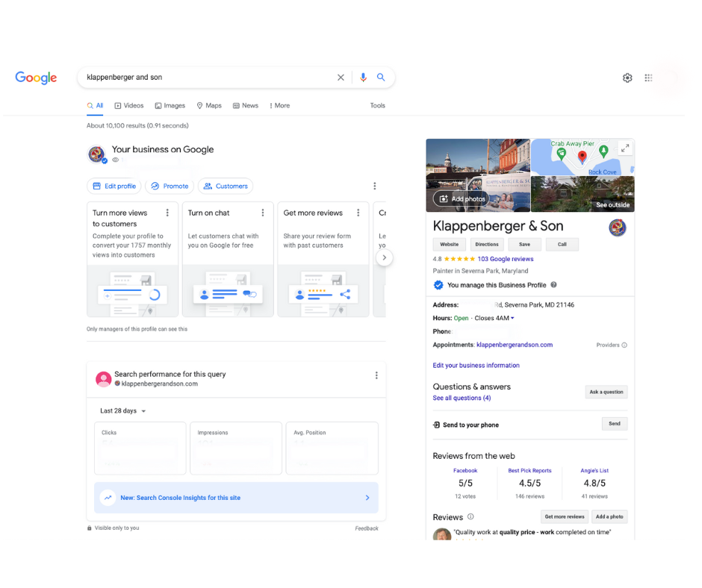
Task: Start voice search with microphone icon
Action: coord(363,78)
